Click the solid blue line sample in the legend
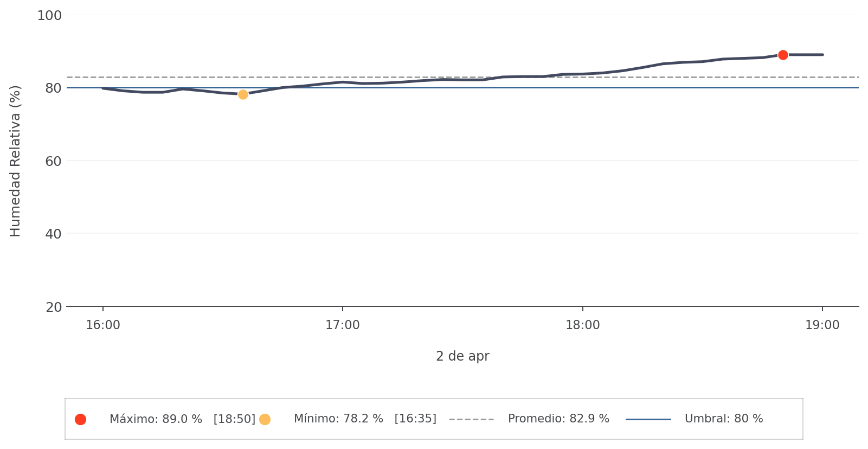The width and height of the screenshot is (868, 449). click(648, 419)
